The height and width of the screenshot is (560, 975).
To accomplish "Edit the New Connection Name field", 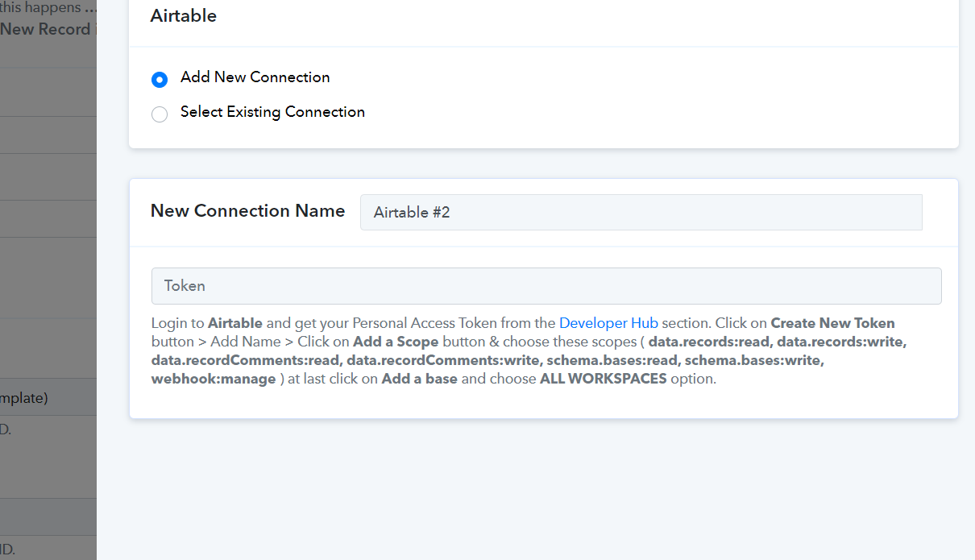I will [641, 213].
